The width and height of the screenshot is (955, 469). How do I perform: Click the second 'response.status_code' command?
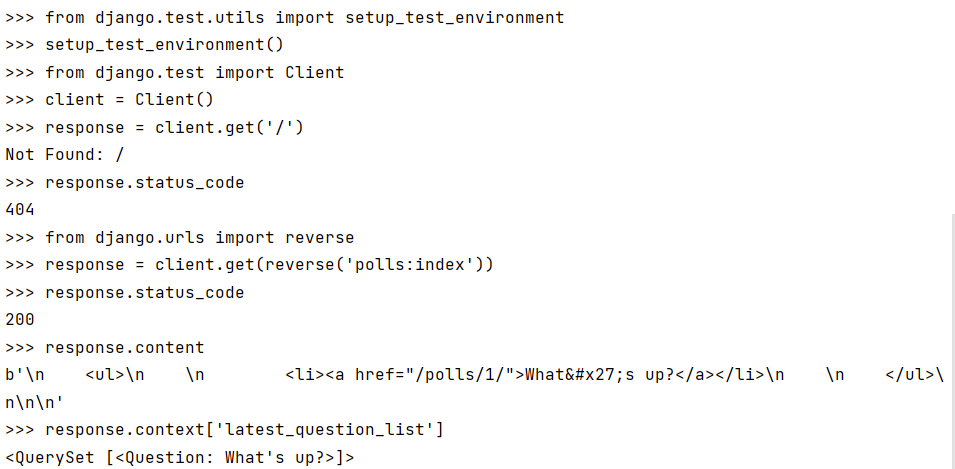click(144, 293)
